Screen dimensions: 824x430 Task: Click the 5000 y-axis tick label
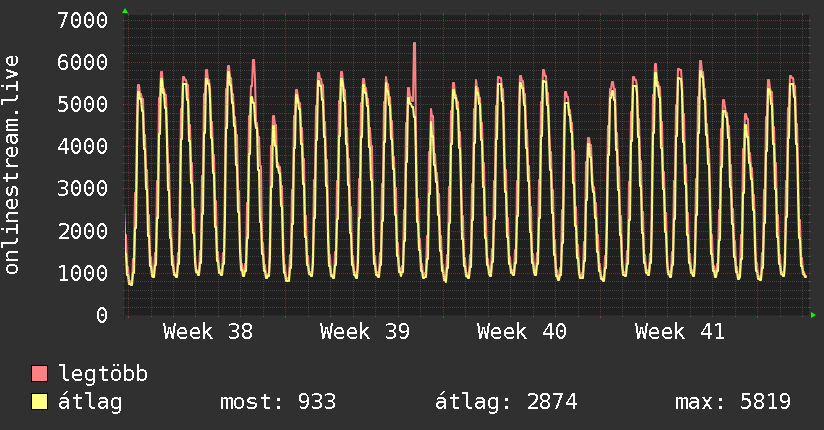(x=83, y=105)
